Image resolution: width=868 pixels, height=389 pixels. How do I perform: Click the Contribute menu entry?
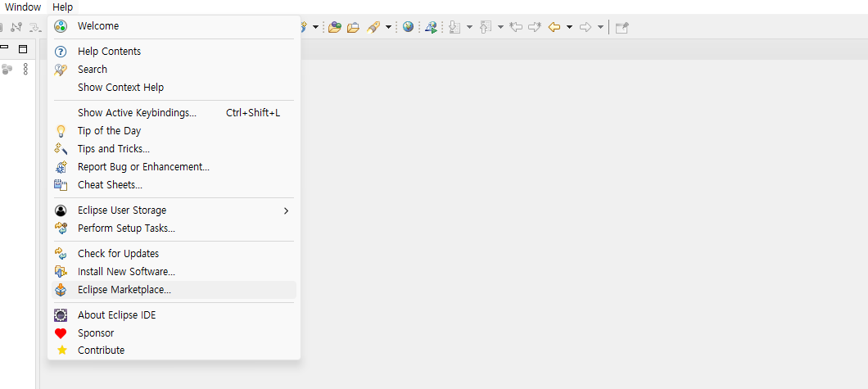click(x=174, y=351)
